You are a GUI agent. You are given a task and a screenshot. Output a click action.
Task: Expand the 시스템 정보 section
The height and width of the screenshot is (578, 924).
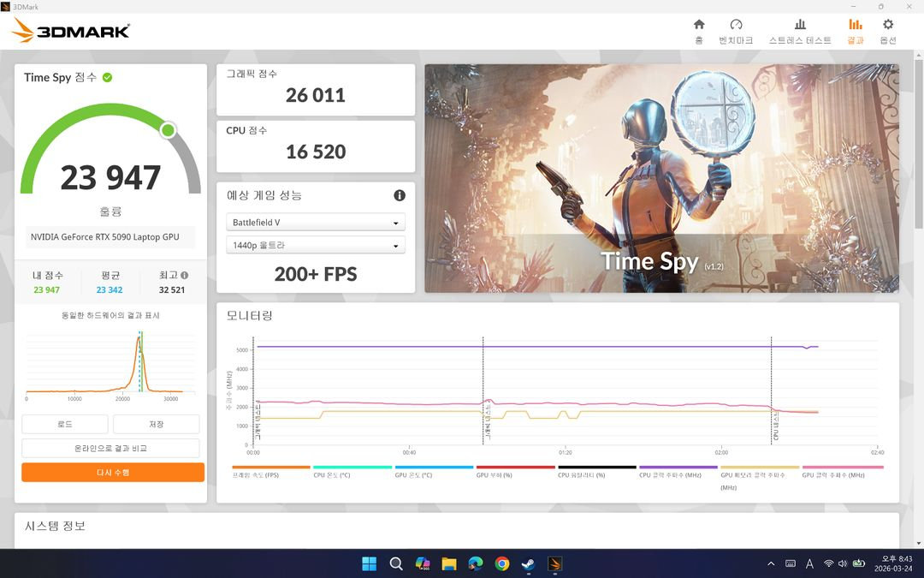pos(55,526)
